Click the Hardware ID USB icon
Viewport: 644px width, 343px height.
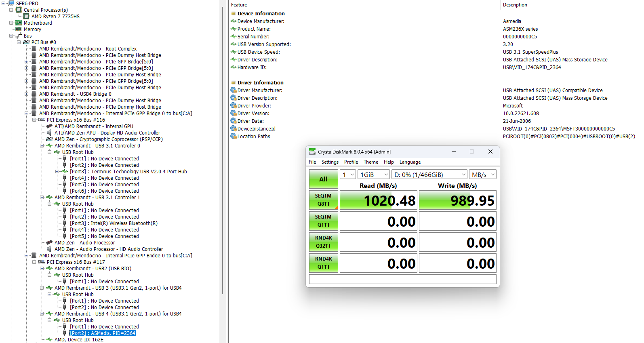233,67
